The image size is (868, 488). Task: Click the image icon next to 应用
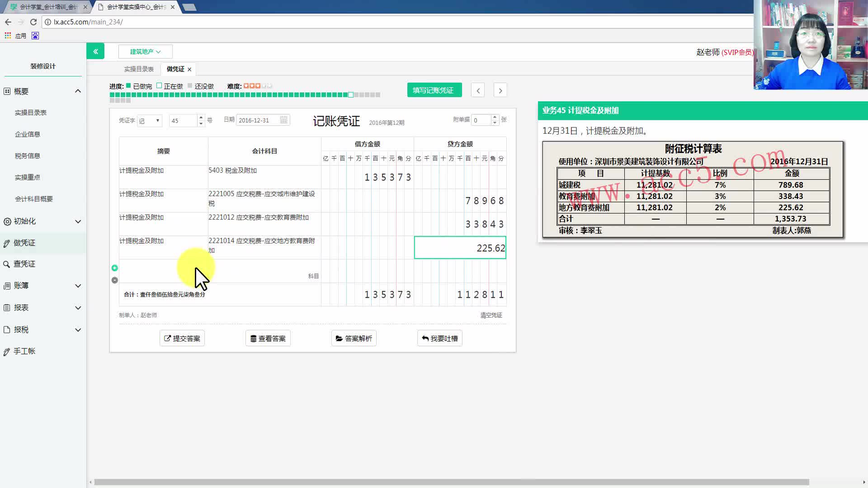point(35,35)
